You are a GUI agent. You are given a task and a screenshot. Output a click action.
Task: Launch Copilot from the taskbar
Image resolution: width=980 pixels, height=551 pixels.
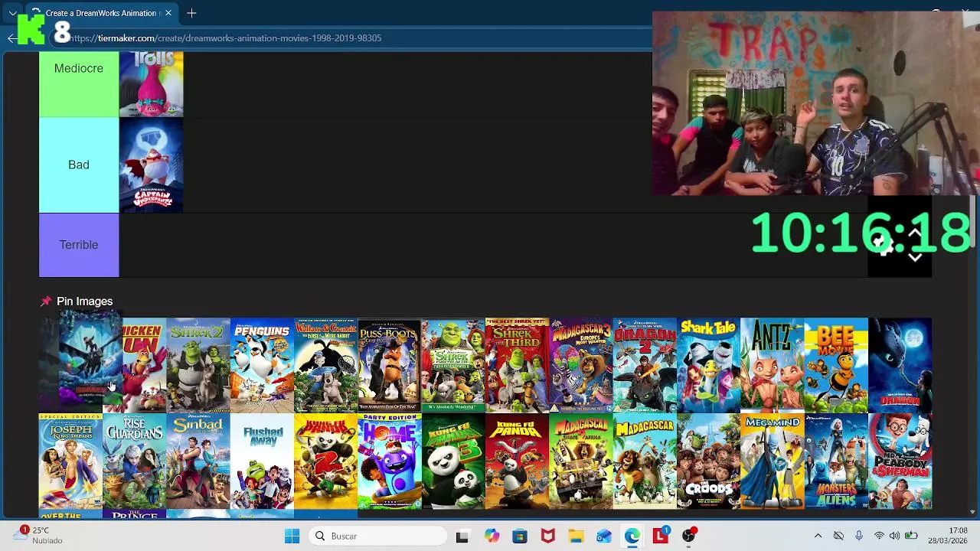(491, 536)
